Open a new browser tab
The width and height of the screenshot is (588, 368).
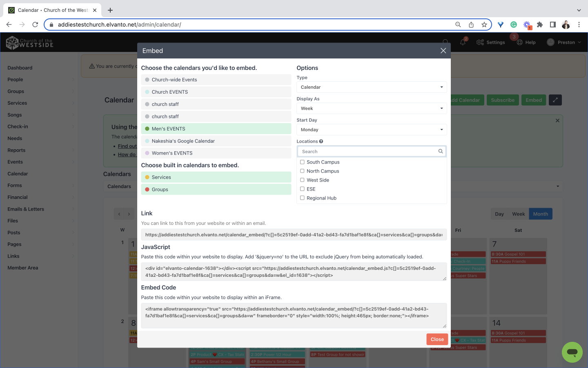pyautogui.click(x=110, y=10)
